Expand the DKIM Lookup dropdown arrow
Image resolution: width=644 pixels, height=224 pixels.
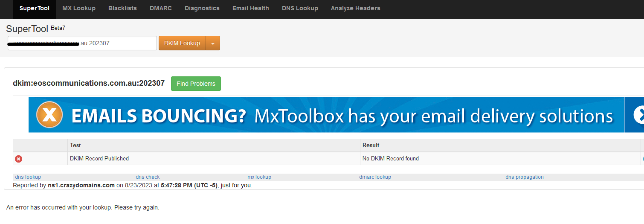(213, 43)
